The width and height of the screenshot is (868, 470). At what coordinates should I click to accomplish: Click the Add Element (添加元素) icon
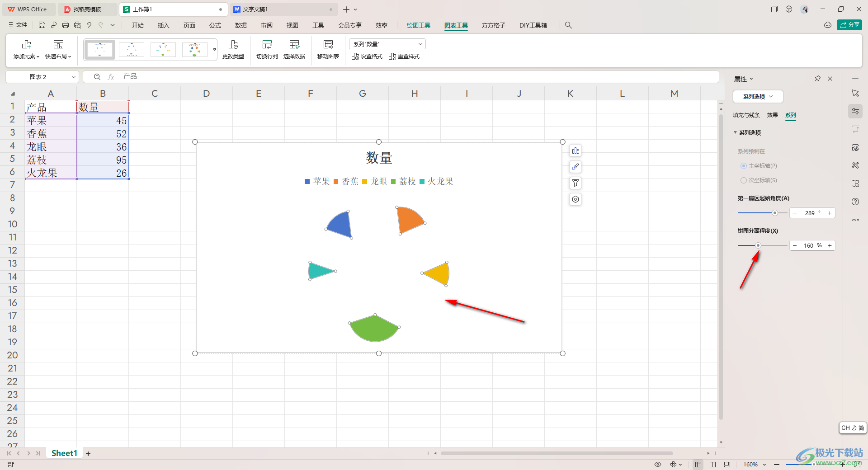click(26, 44)
